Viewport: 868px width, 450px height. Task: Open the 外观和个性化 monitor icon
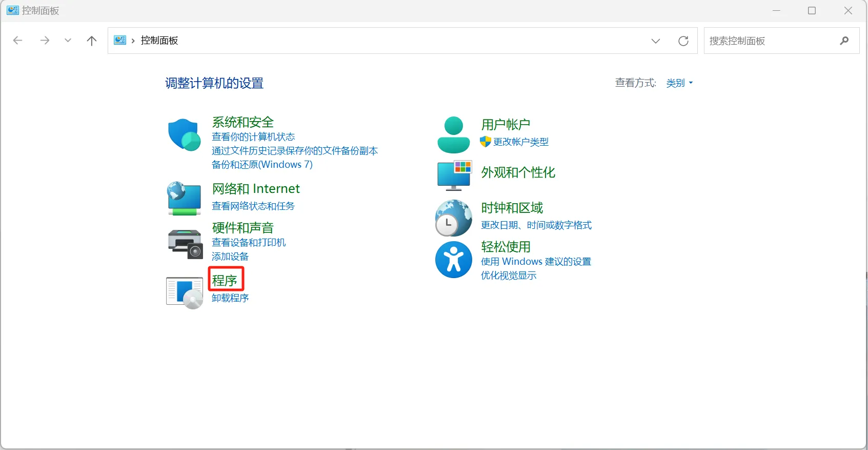click(x=454, y=175)
